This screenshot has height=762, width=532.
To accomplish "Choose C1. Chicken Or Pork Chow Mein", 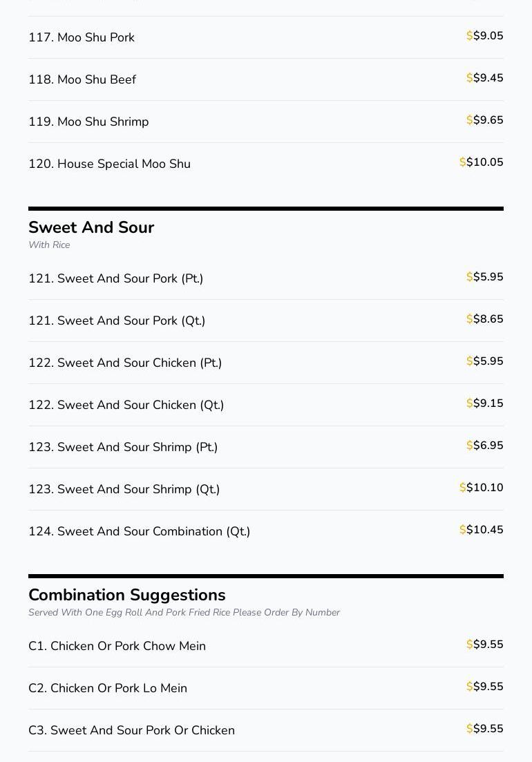I will coord(117,646).
